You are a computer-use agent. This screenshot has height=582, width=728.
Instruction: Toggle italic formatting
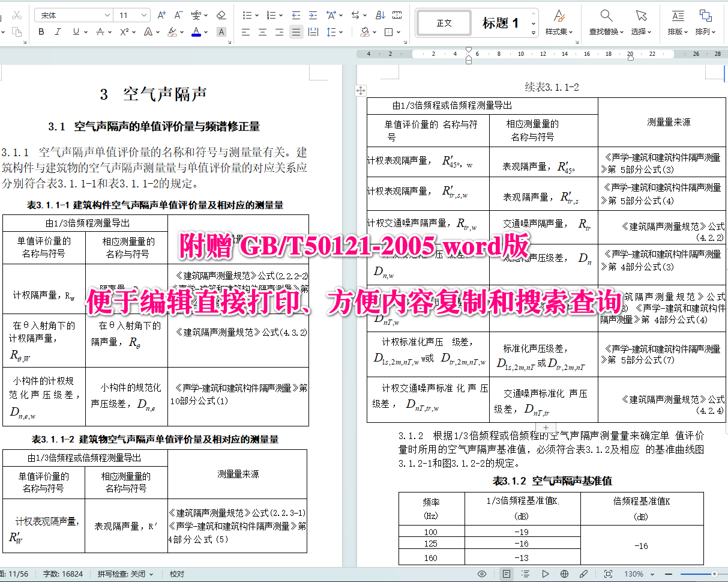pos(57,32)
